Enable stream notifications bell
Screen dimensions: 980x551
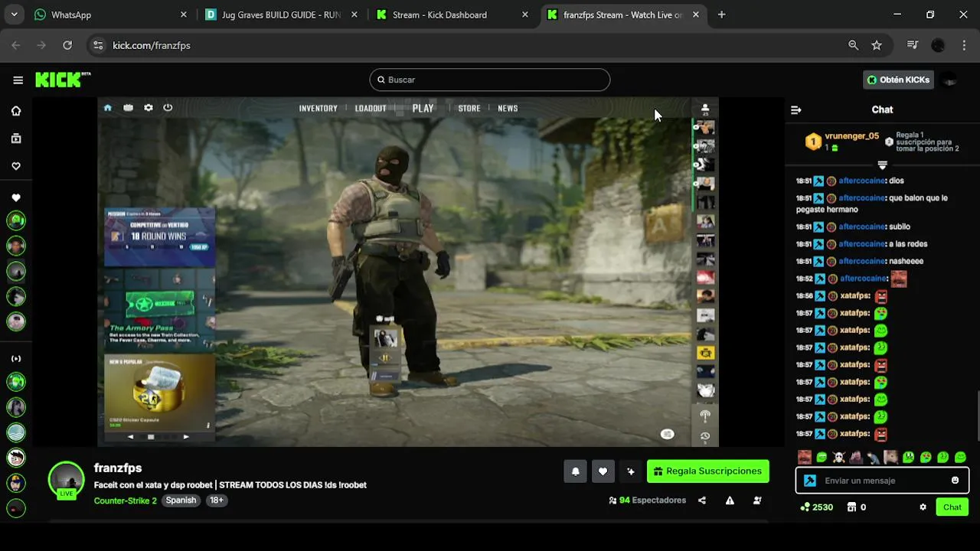click(576, 471)
